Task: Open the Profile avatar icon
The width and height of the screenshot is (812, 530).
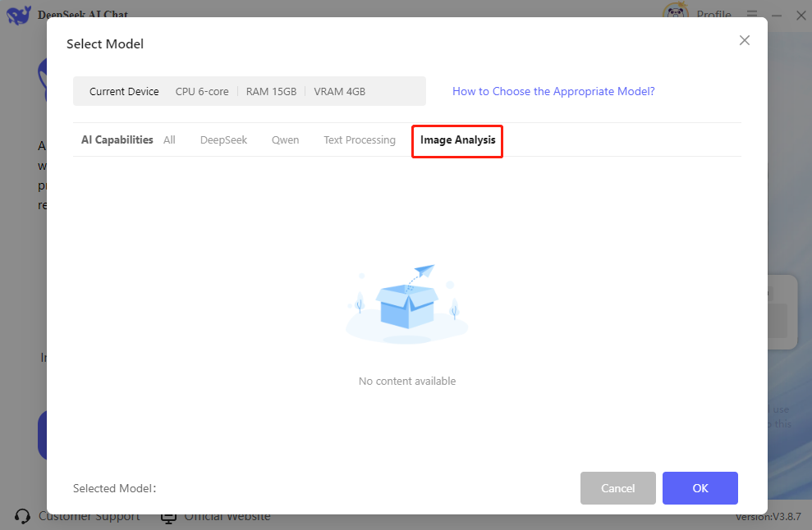Action: [x=676, y=11]
